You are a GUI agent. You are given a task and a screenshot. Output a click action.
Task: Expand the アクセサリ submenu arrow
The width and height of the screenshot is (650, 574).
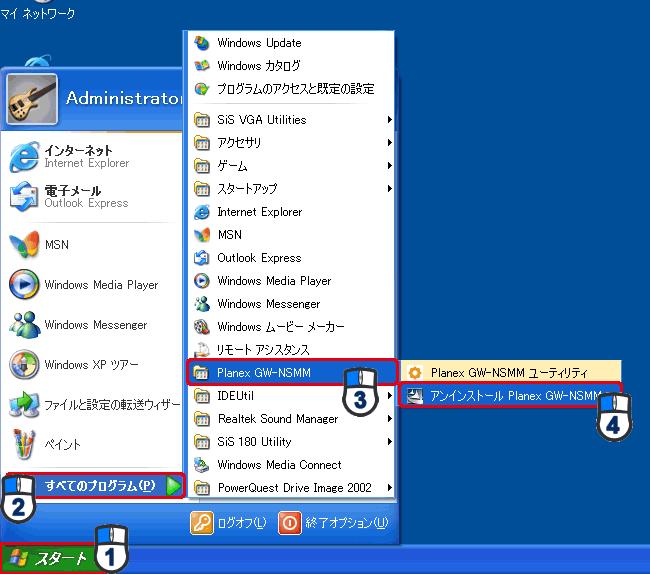coord(389,143)
